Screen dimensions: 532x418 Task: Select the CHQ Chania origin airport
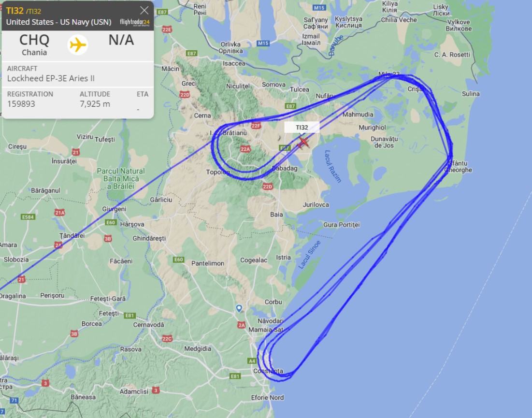[34, 45]
